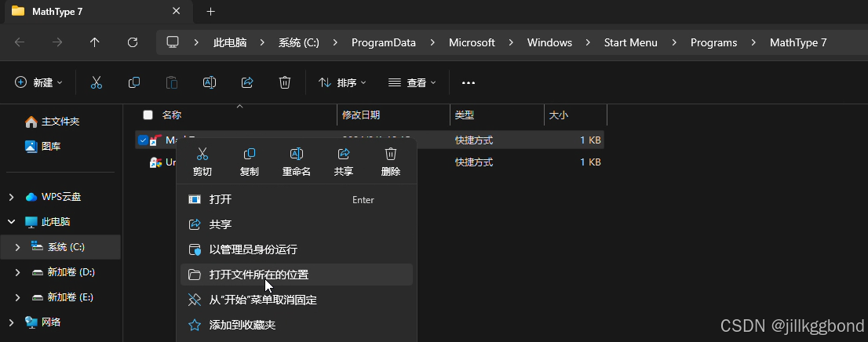Toggle the select-all checkbox beside 名称
Screen dimensions: 868x342
(148, 115)
